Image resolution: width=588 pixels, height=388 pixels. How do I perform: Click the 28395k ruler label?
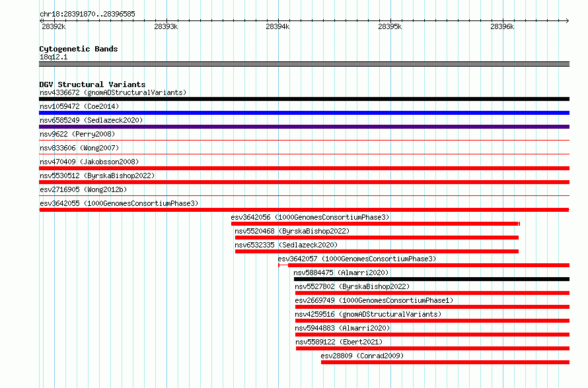tap(390, 26)
